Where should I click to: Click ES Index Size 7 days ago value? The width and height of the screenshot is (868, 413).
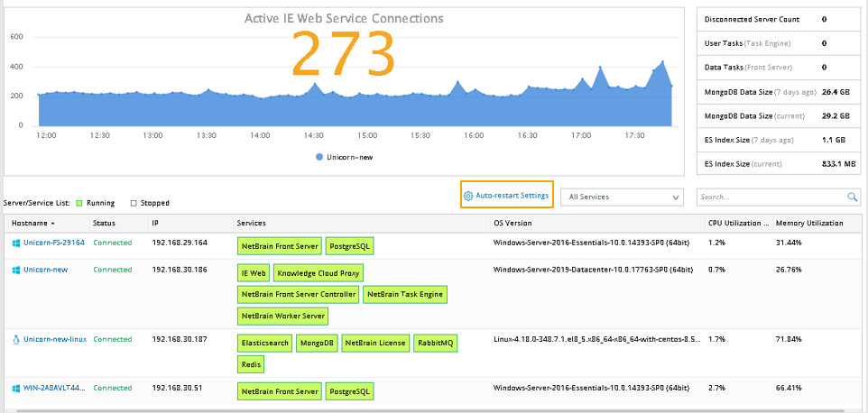[x=834, y=141]
